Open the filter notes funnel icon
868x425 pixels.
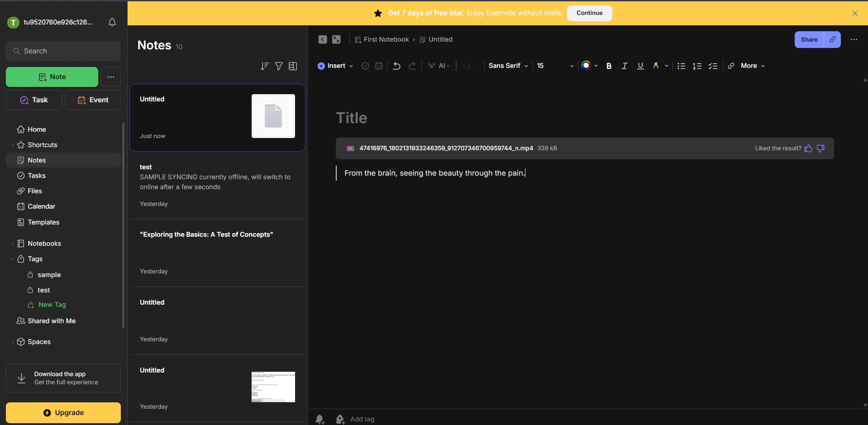point(279,66)
